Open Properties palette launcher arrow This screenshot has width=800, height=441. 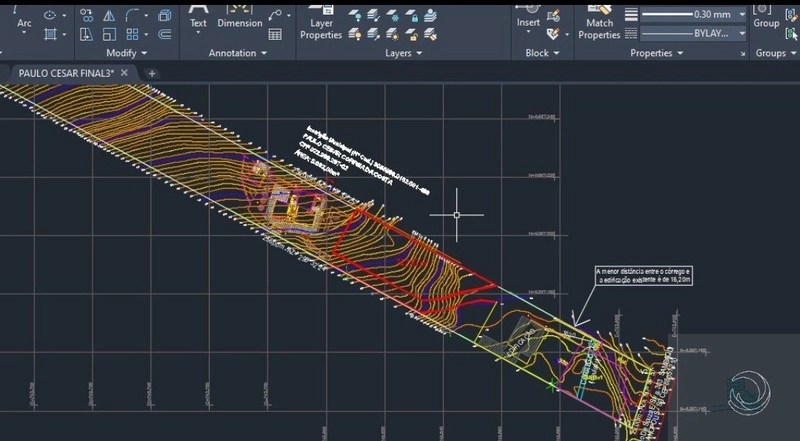point(743,54)
